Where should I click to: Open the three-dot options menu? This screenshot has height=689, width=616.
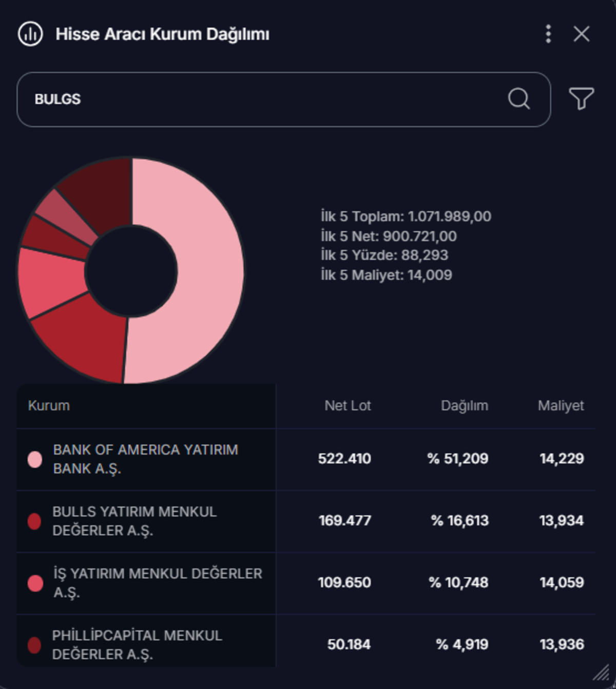548,34
